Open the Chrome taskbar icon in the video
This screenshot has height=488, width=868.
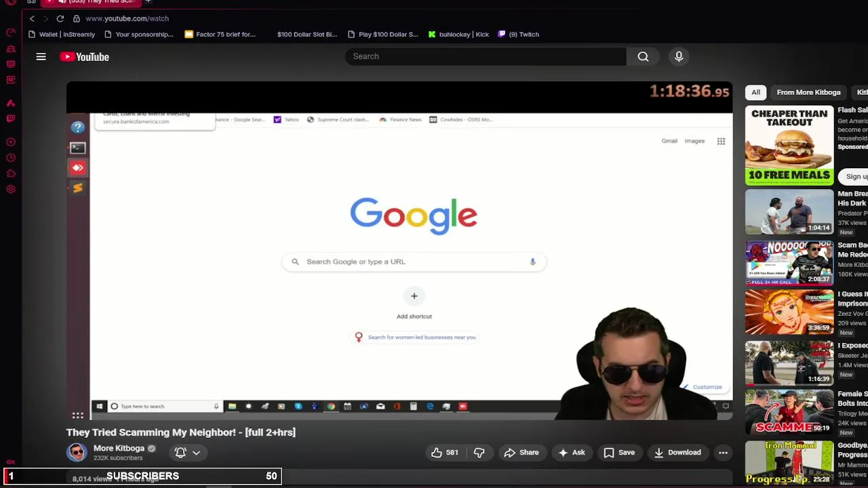(x=331, y=407)
